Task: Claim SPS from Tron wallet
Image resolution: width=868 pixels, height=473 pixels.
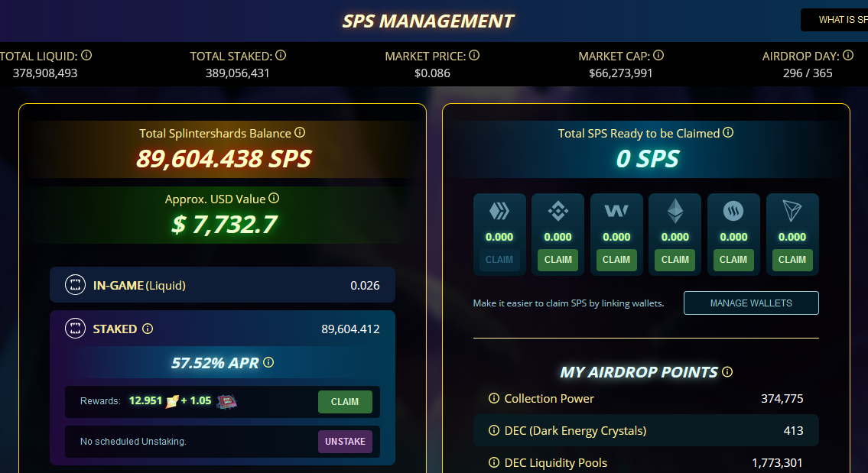Action: coord(792,260)
